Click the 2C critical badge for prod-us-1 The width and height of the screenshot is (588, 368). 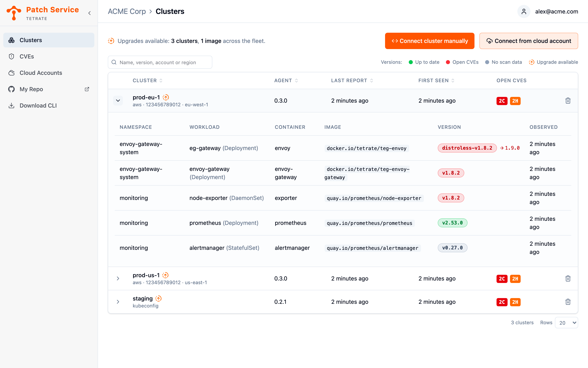502,279
